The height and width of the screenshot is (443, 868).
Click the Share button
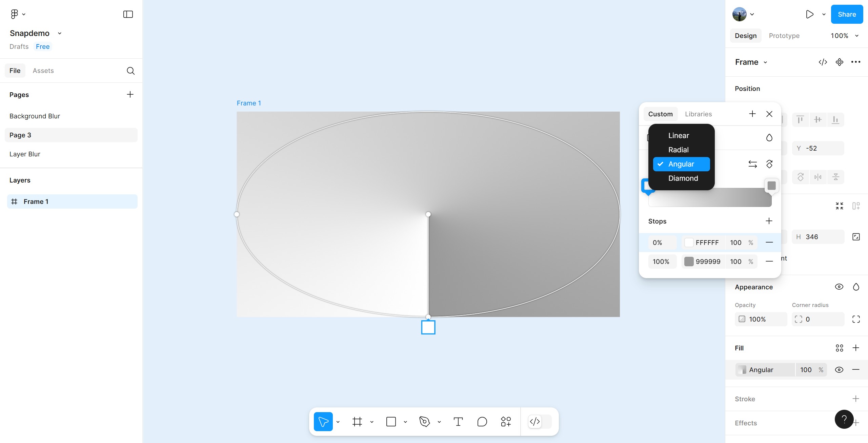click(847, 14)
